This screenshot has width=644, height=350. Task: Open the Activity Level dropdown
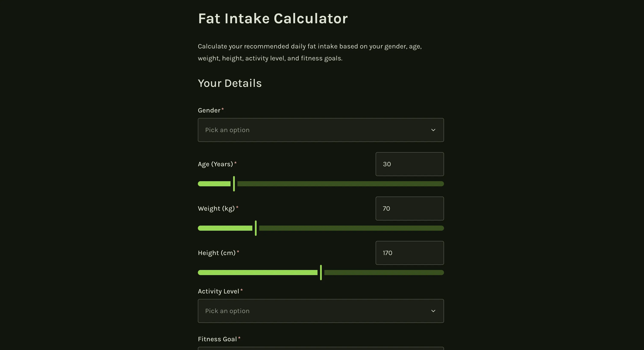321,311
